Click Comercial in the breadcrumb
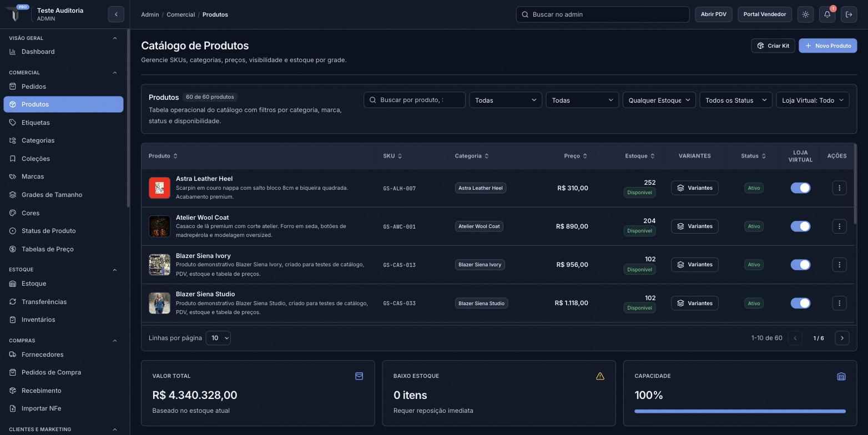Image resolution: width=868 pixels, height=435 pixels. (x=180, y=14)
